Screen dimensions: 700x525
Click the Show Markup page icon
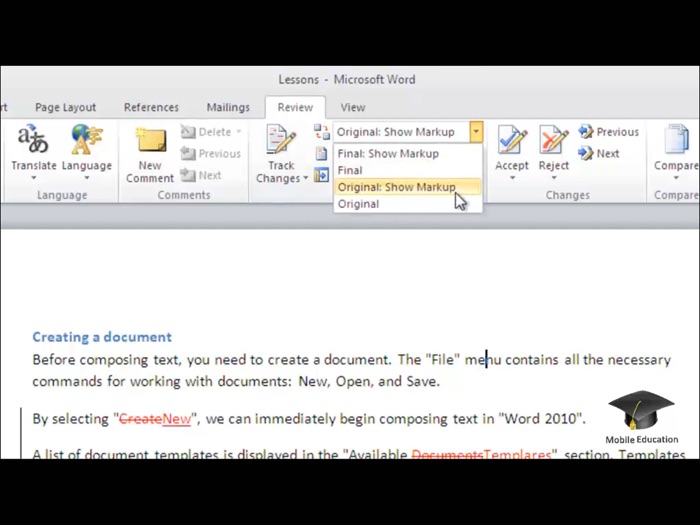pos(321,154)
